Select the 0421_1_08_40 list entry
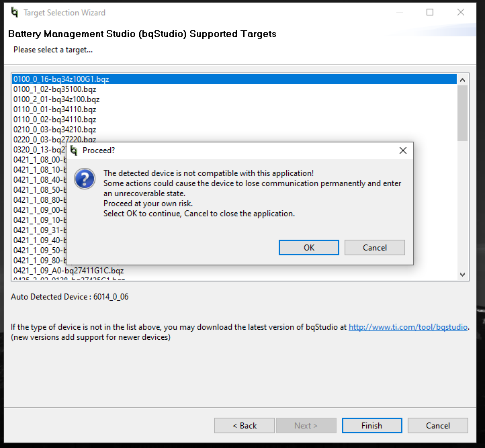This screenshot has height=448, width=485. (x=40, y=180)
